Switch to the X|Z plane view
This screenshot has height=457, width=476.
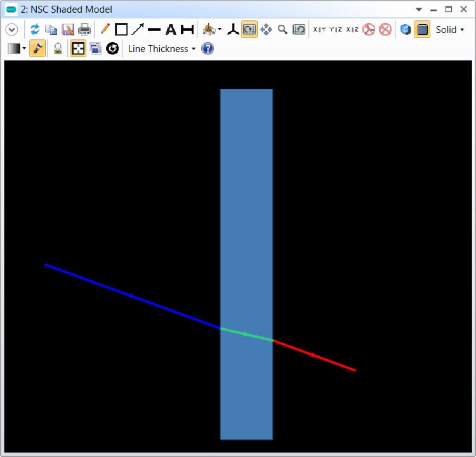tap(352, 29)
